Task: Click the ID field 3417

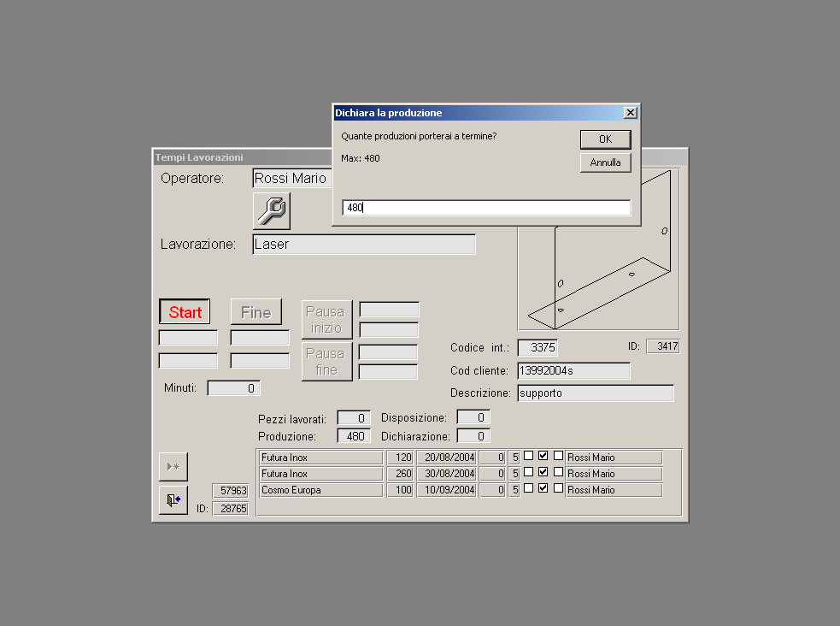Action: click(663, 346)
